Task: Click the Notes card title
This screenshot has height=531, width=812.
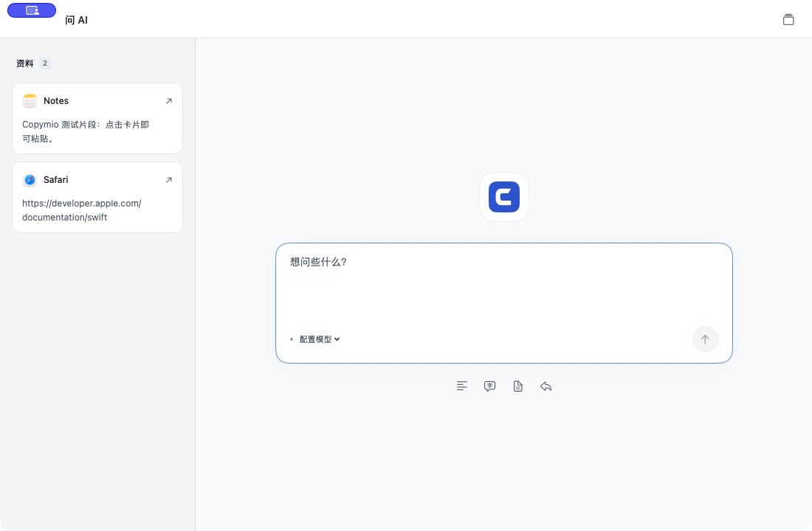Action: (56, 101)
